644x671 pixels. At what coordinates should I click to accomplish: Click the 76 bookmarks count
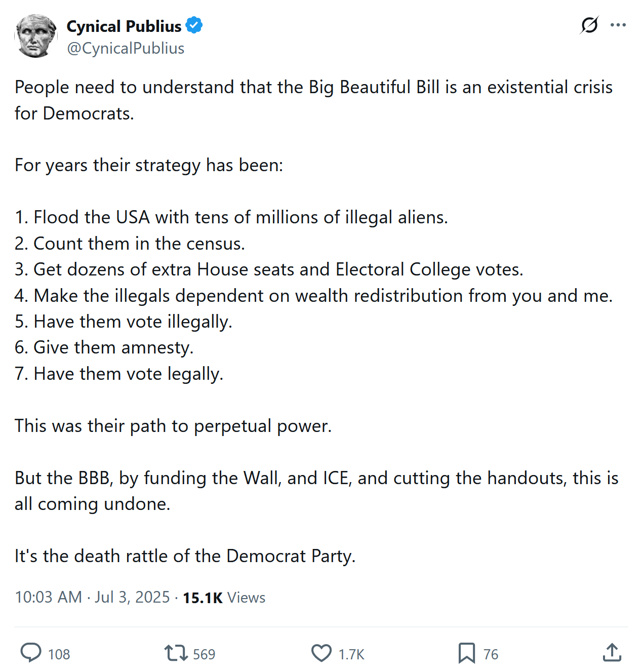tap(491, 654)
